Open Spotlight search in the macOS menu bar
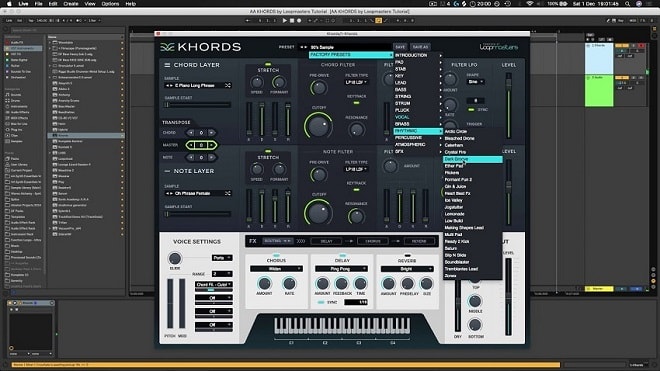Image resolution: width=660 pixels, height=371 pixels. pos(628,4)
